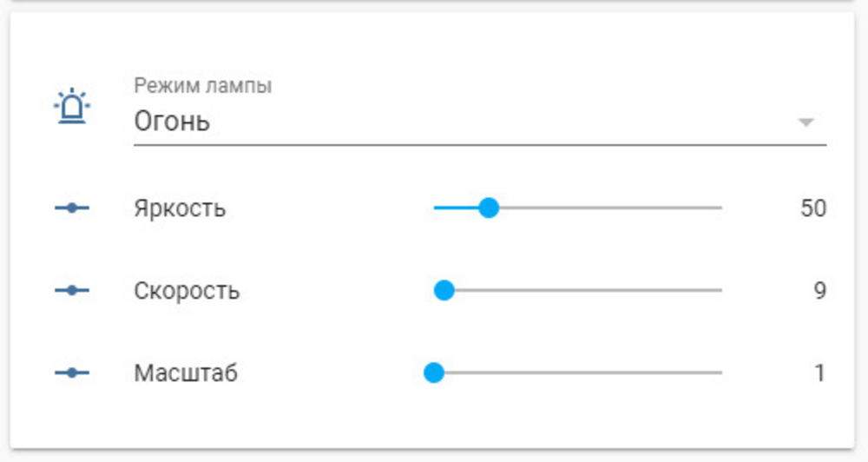Click the blue filled part of Яркость slider
This screenshot has width=868, height=462.
[x=457, y=208]
